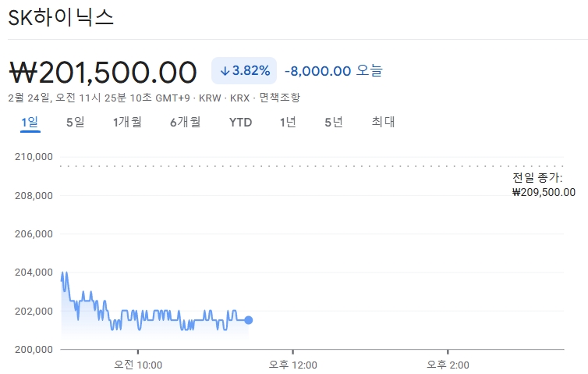Click the 3.82% down change badge
588x374 pixels.
pos(244,70)
